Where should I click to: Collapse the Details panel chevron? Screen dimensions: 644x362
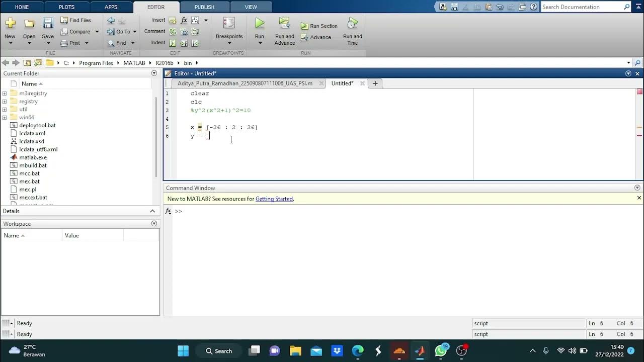tap(152, 211)
